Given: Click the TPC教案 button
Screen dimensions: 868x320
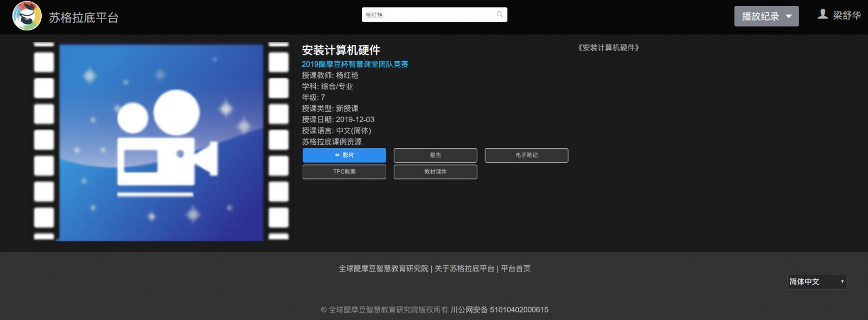Looking at the screenshot, I should 344,172.
